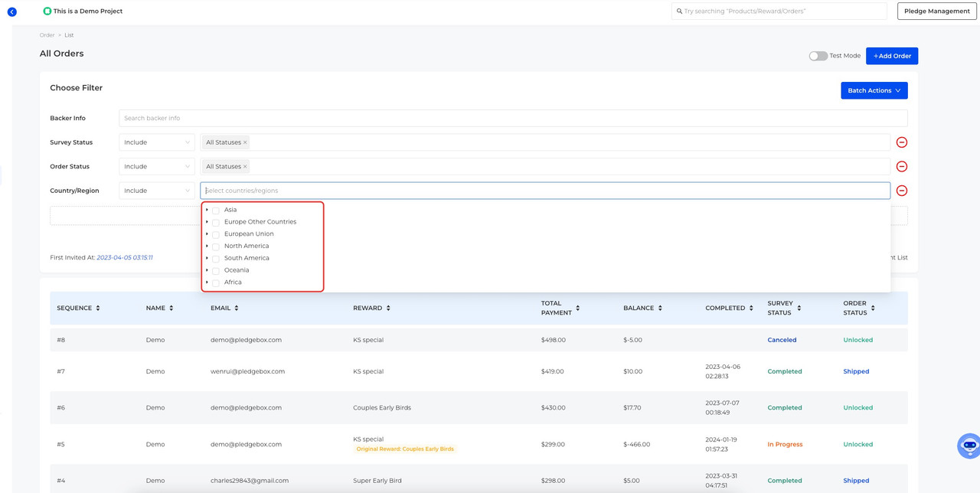
Task: Click $498.00 total payment cell
Action: tap(553, 340)
